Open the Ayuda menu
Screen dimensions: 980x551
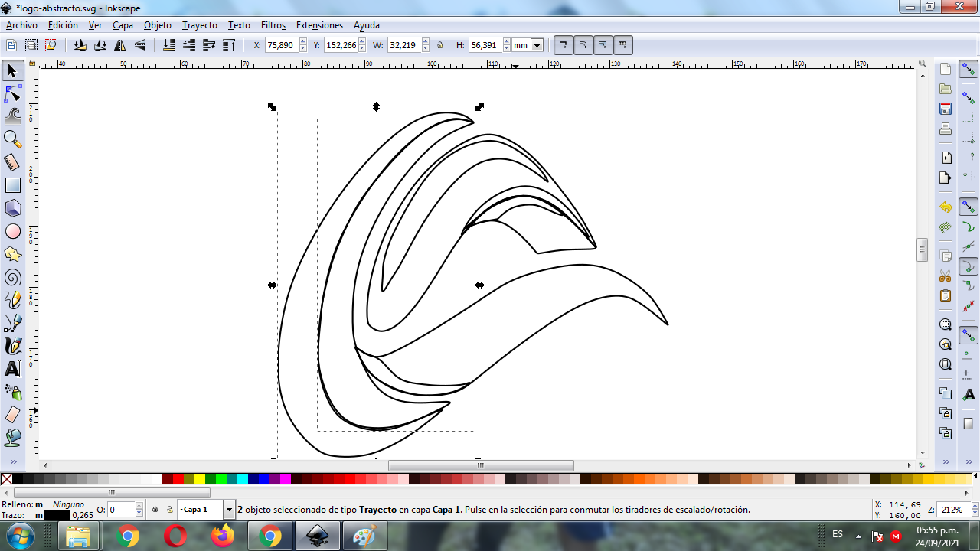[x=367, y=25]
